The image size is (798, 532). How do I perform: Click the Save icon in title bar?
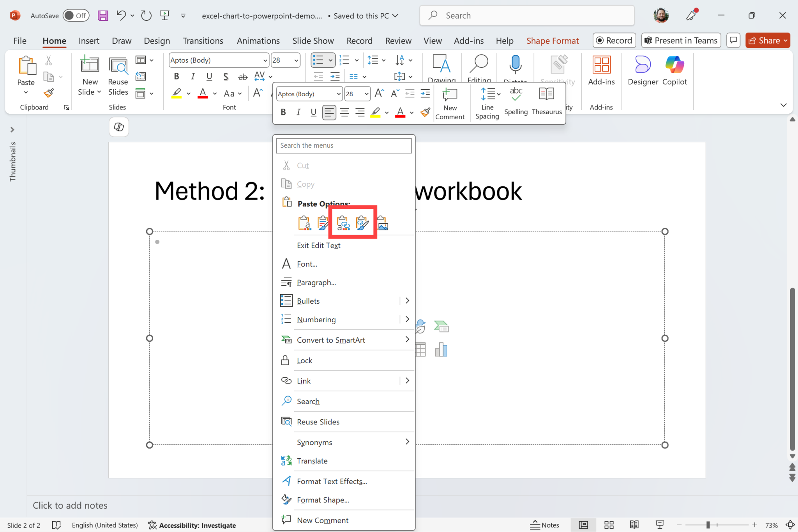point(103,16)
